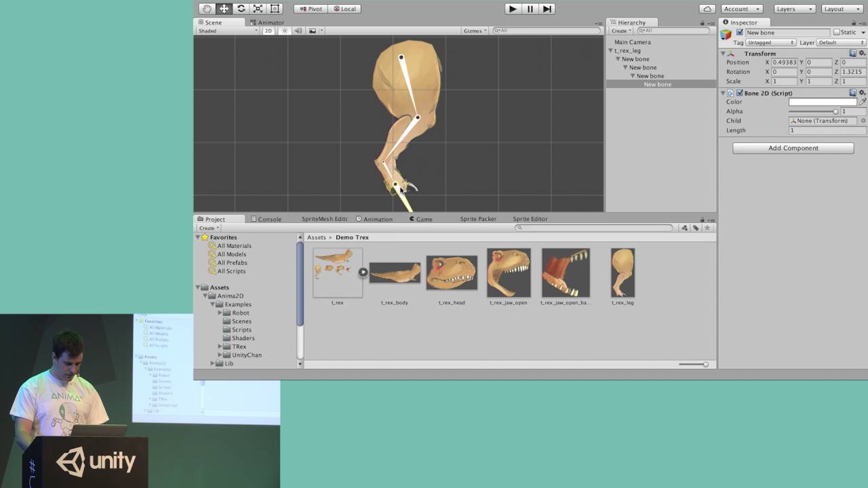Switch to the Animator tab
Image resolution: width=868 pixels, height=488 pixels.
[x=267, y=22]
